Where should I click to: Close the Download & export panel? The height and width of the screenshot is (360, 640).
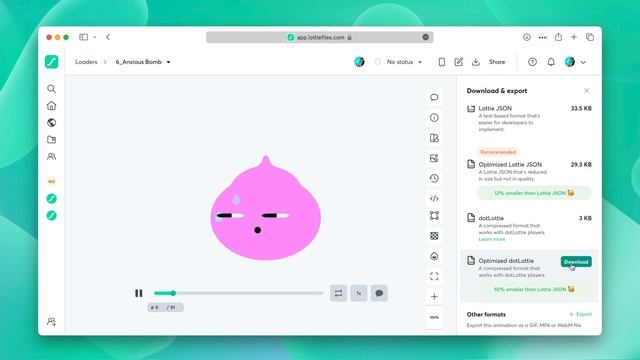587,91
